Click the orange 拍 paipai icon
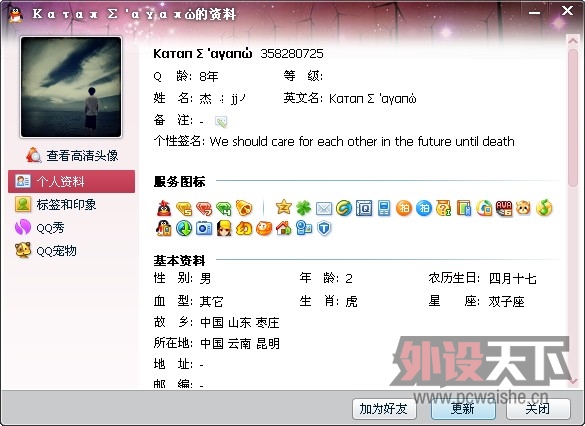Viewport: 585px width, 426px height. 404,208
